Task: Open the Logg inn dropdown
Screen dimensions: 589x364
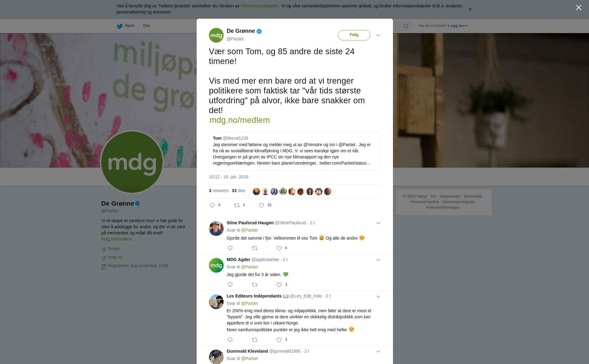Action: coord(458,26)
